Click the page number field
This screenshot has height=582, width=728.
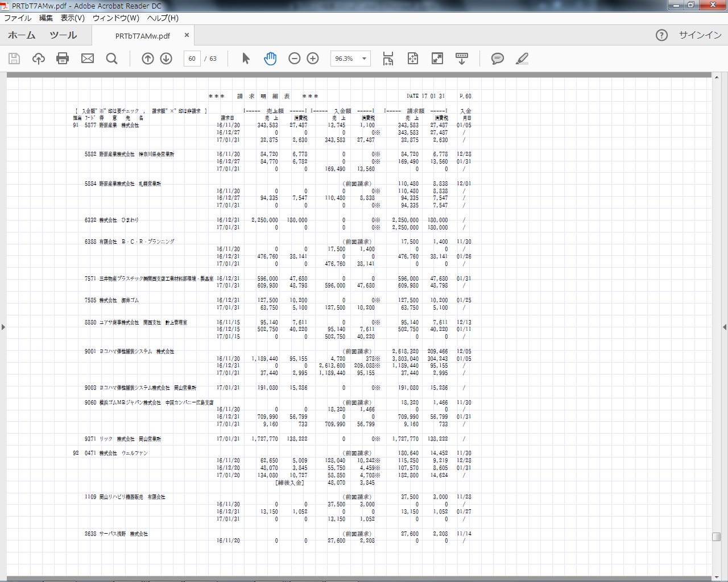192,59
